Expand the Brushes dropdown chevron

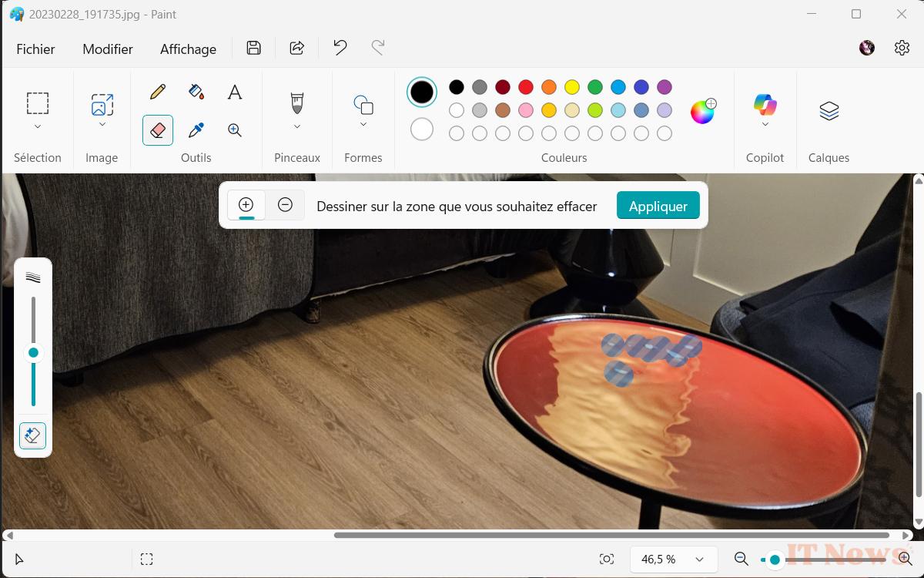pyautogui.click(x=297, y=126)
